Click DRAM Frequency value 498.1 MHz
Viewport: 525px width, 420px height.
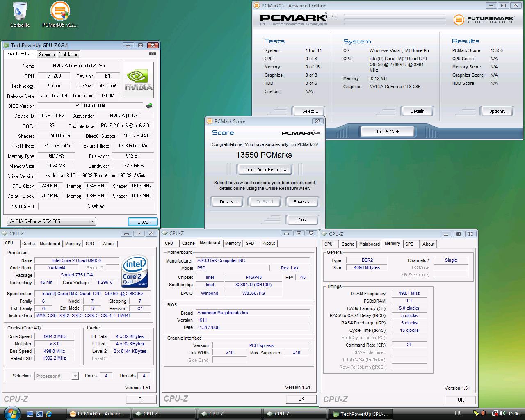[409, 294]
